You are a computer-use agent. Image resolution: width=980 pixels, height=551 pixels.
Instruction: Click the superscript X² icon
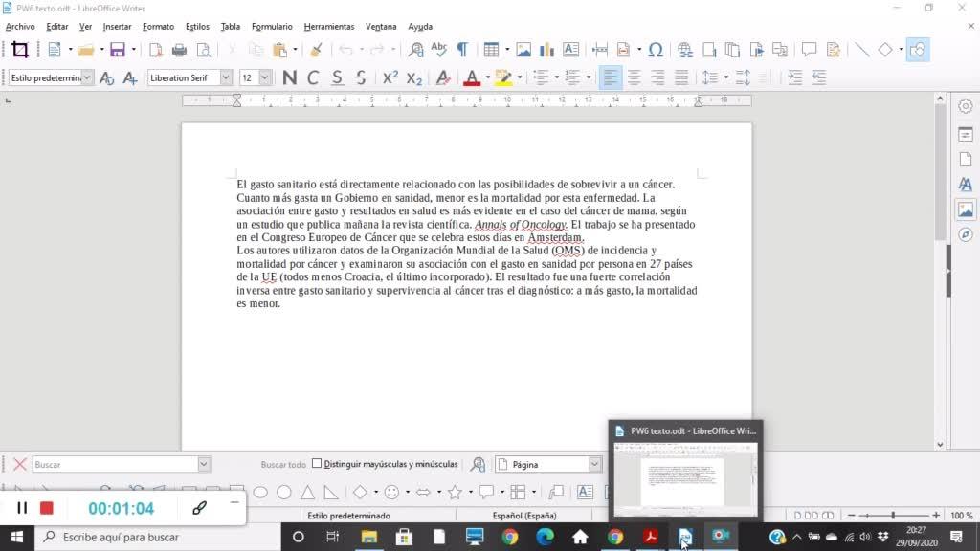390,77
